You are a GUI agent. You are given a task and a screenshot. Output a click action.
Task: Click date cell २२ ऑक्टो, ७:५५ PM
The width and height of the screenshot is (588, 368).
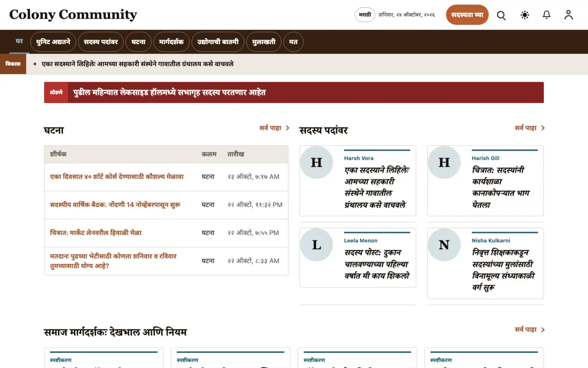[253, 233]
